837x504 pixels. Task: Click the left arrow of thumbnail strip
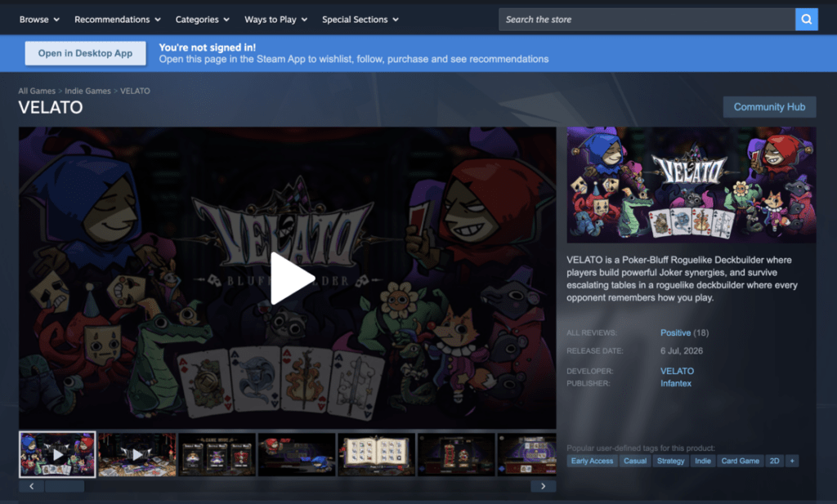pyautogui.click(x=32, y=486)
